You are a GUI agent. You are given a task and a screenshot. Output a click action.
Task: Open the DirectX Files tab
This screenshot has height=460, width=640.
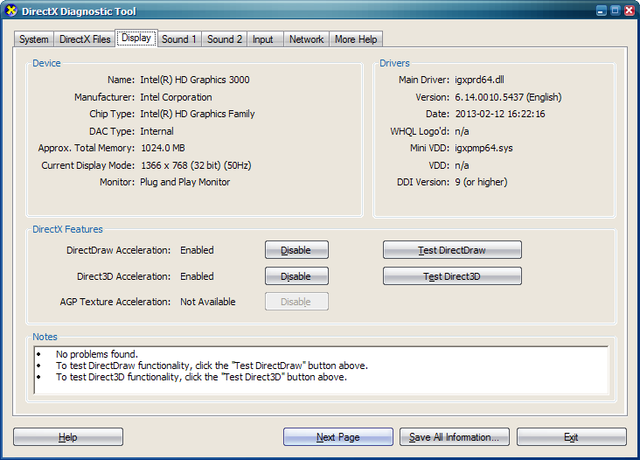pos(85,39)
